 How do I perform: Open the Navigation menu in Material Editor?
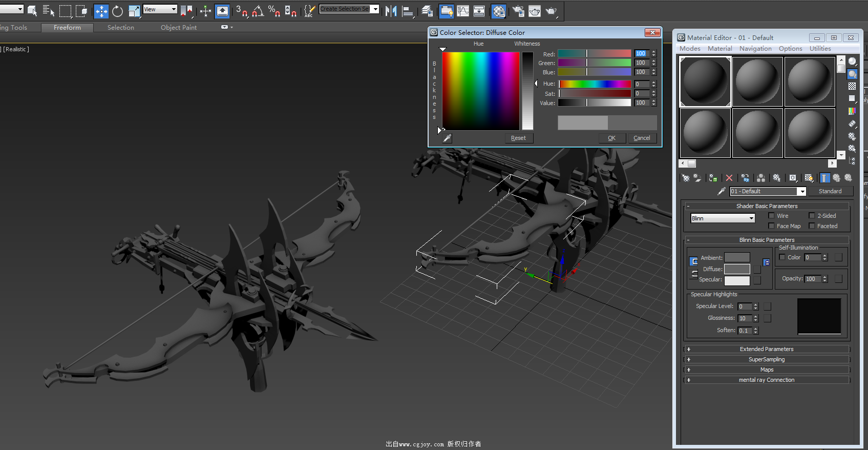[755, 49]
